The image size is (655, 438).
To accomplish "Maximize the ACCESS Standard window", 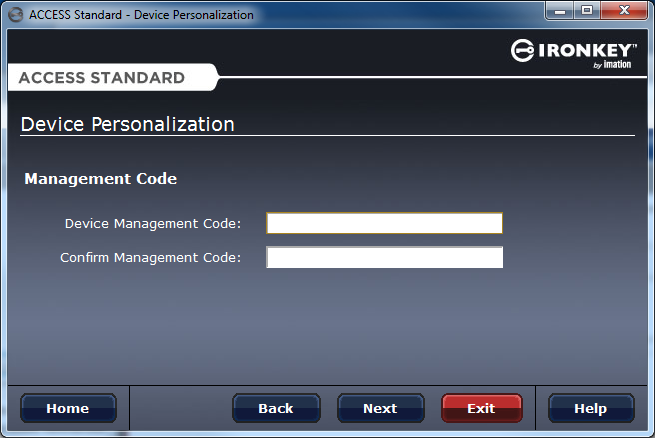I will [587, 11].
